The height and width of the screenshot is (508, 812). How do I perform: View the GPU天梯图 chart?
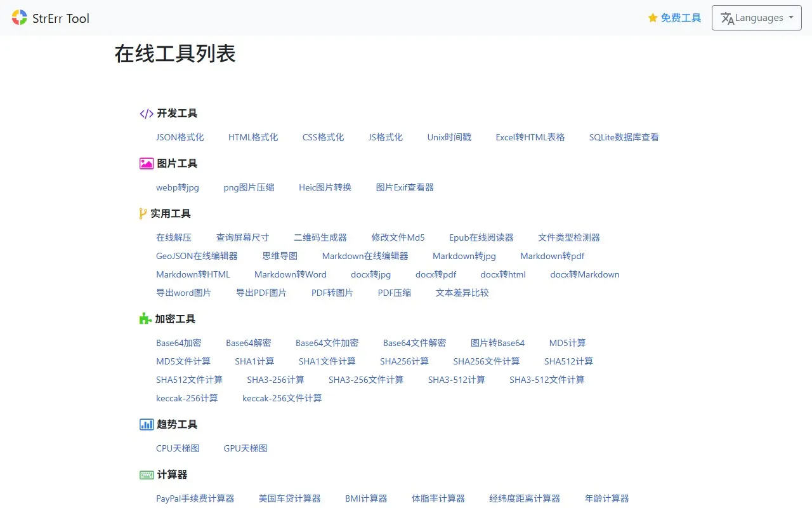tap(246, 448)
